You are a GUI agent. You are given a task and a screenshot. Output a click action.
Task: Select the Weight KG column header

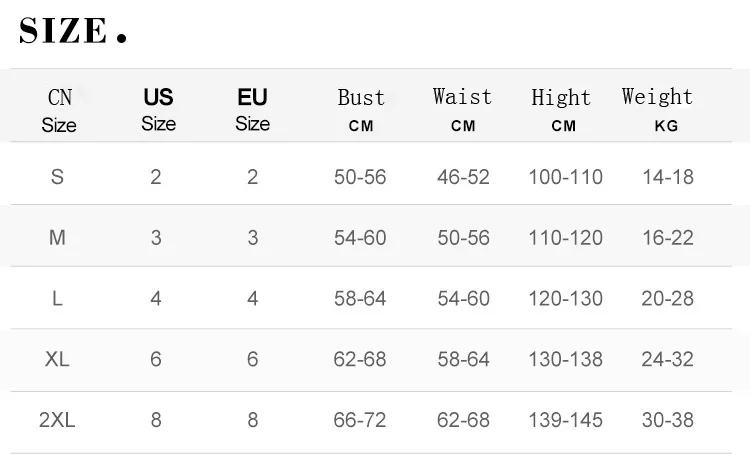pos(657,109)
